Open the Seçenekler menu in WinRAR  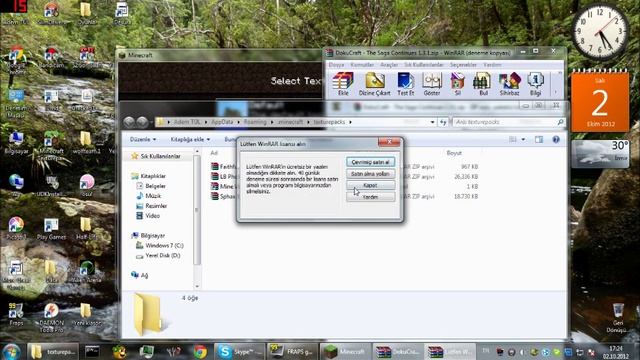463,65
